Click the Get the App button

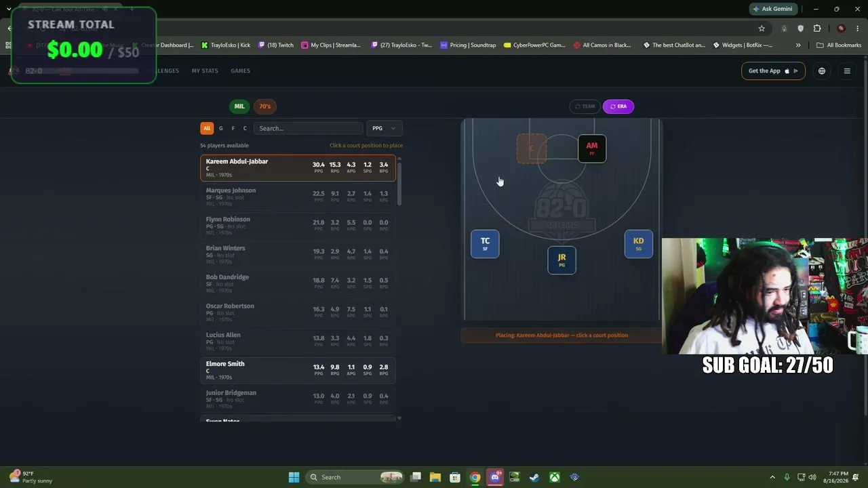coord(773,71)
